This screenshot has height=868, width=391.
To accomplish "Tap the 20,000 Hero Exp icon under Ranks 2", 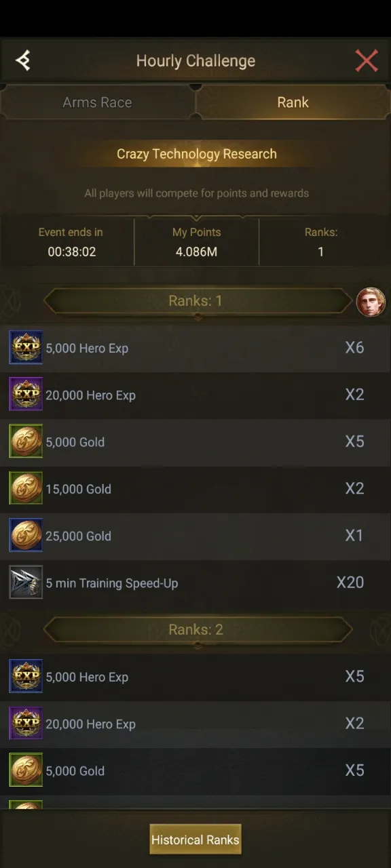I will [26, 724].
